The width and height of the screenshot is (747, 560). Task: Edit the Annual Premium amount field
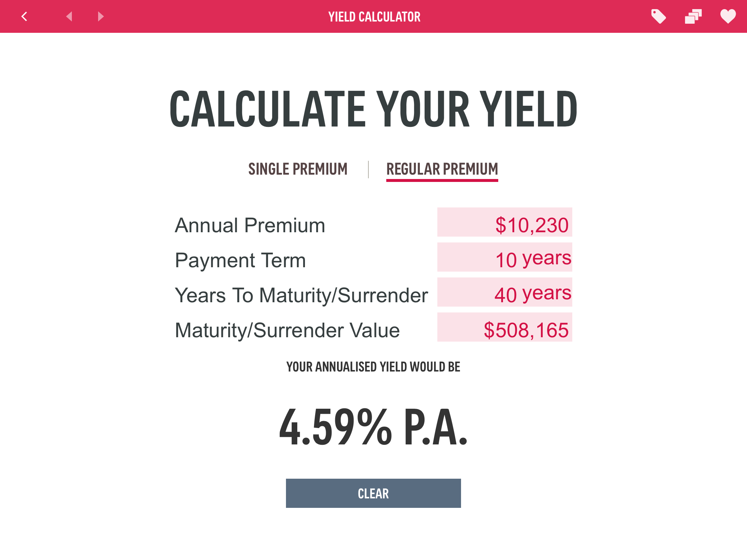click(504, 222)
